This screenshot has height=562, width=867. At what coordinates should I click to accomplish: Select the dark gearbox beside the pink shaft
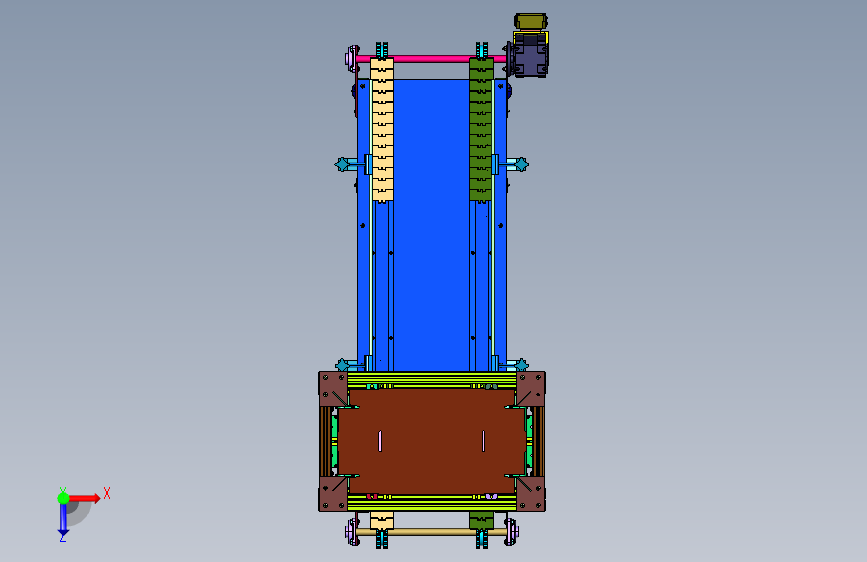tap(530, 55)
